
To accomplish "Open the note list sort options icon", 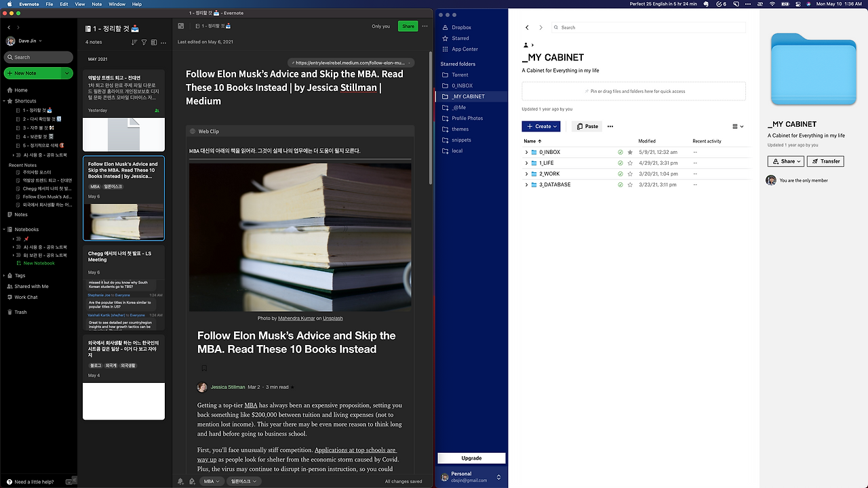I will pos(134,42).
